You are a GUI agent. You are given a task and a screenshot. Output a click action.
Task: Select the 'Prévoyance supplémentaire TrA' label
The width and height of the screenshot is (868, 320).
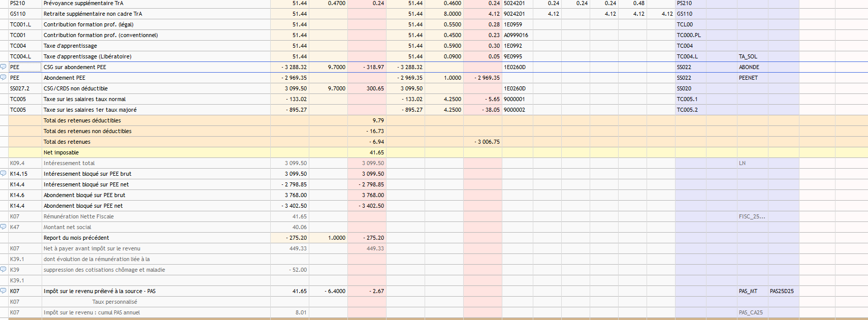(x=83, y=3)
